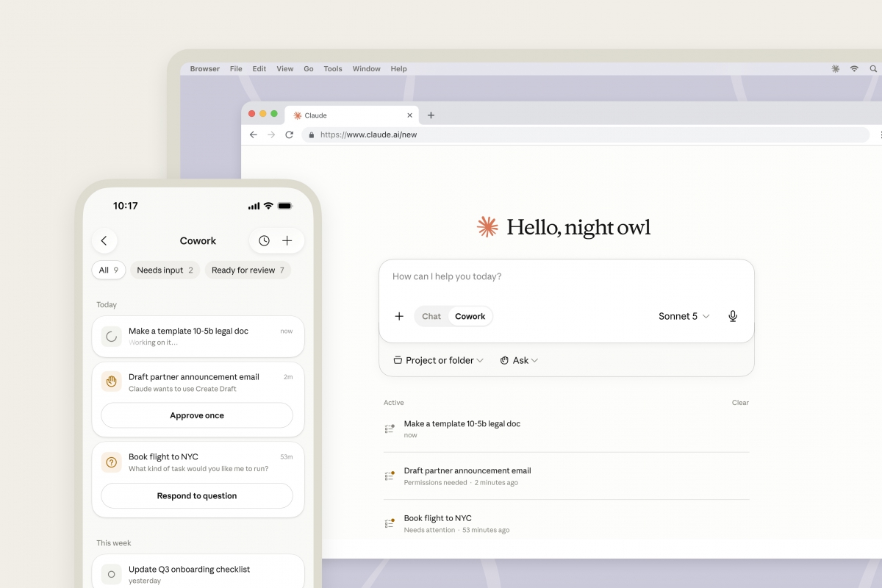The image size is (882, 588).
Task: Close the Claude browser tab
Action: click(410, 115)
